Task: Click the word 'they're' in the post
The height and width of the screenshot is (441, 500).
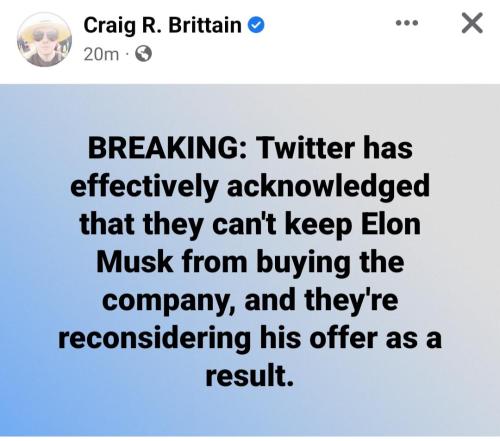Action: coord(351,300)
